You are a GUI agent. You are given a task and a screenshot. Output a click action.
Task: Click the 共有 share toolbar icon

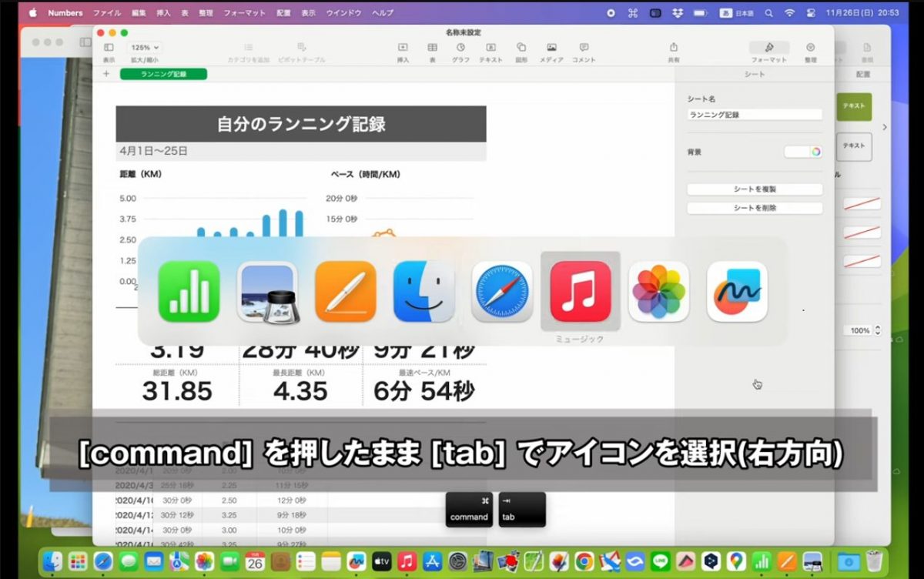[x=674, y=52]
